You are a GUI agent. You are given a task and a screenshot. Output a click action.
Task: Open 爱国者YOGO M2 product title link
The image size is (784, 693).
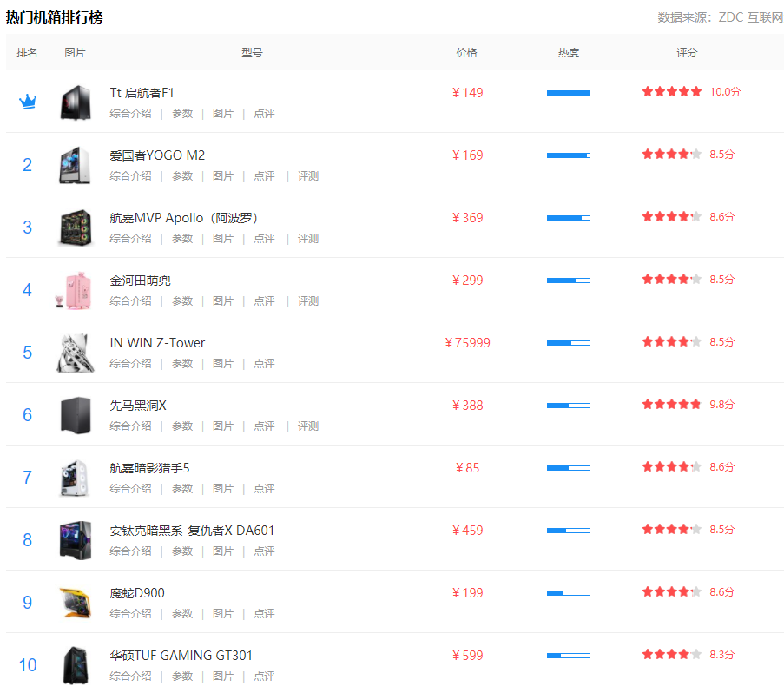coord(157,155)
